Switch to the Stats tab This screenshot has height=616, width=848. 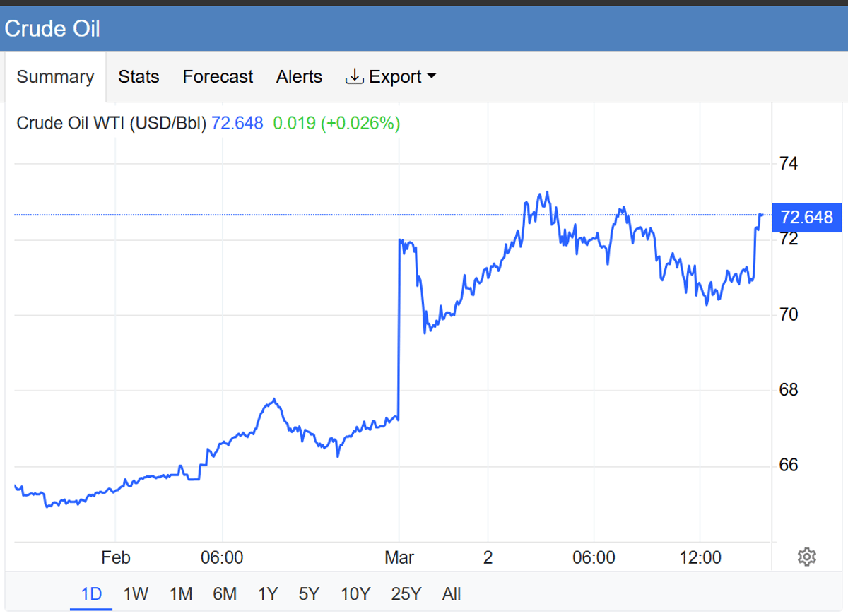point(139,77)
